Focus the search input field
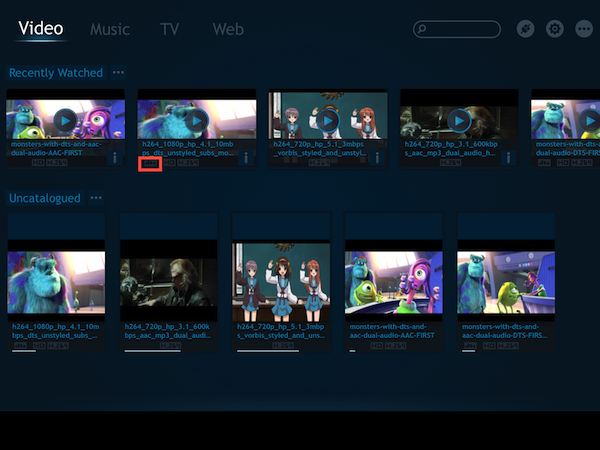Screen dimensions: 600x450 pos(457,29)
